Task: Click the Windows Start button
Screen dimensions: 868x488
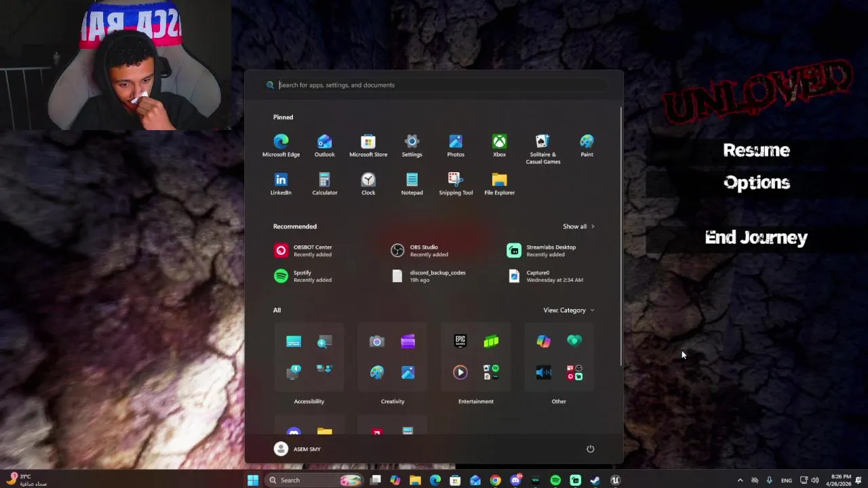Action: coord(253,480)
